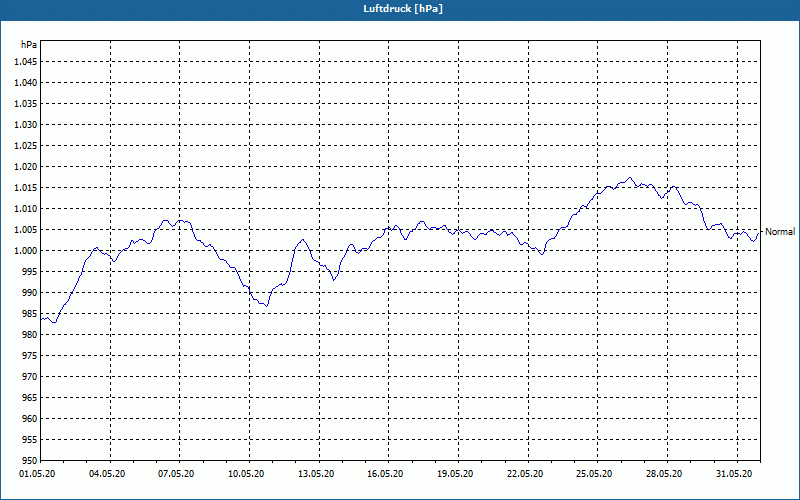Click the 1.025 y-axis label
Viewport: 800px width, 500px height.
coord(26,145)
